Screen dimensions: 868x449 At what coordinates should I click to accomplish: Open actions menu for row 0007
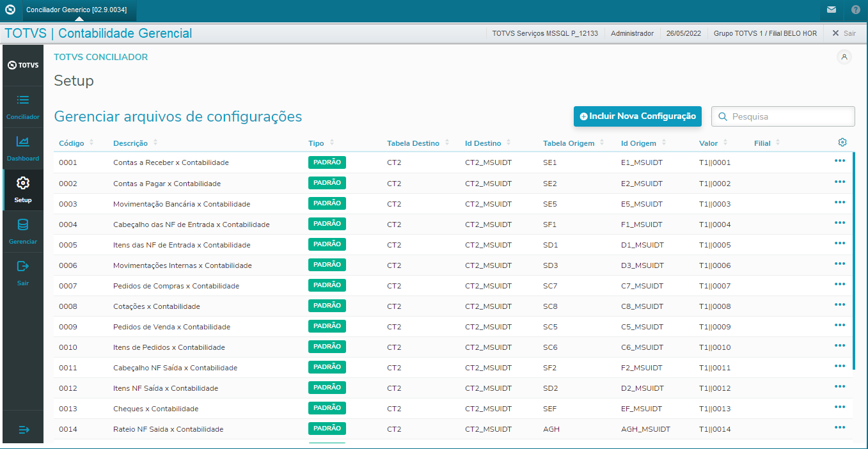[x=840, y=284]
